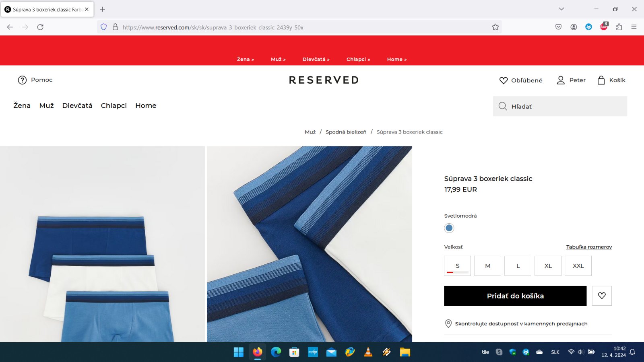Bookmark this page with the star icon
The height and width of the screenshot is (362, 644).
tap(495, 27)
